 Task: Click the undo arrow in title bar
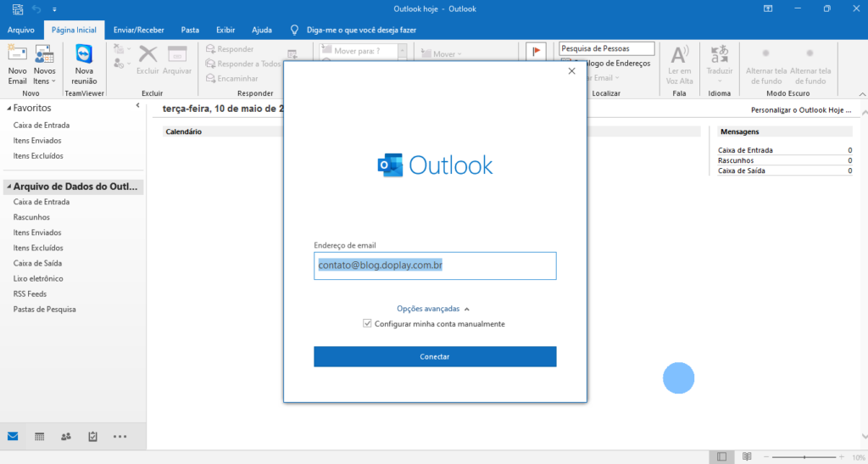(36, 8)
